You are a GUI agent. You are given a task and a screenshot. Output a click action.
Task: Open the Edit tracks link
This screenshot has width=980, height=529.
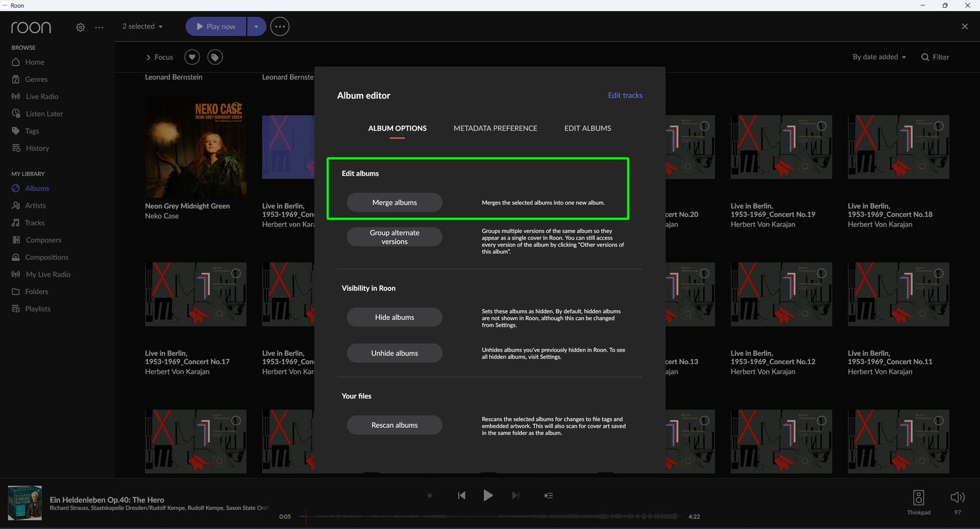pyautogui.click(x=625, y=95)
